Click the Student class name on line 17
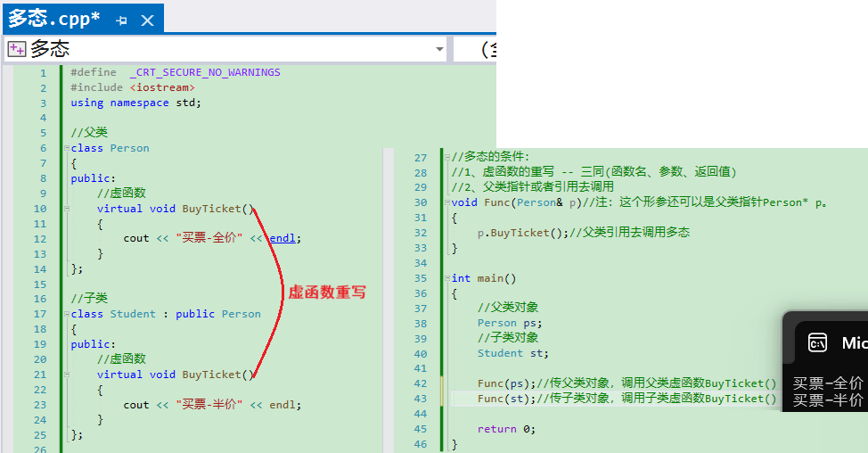 pos(133,314)
